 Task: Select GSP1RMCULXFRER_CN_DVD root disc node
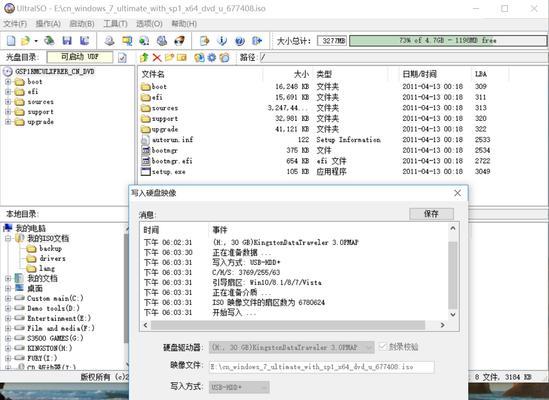(x=55, y=72)
